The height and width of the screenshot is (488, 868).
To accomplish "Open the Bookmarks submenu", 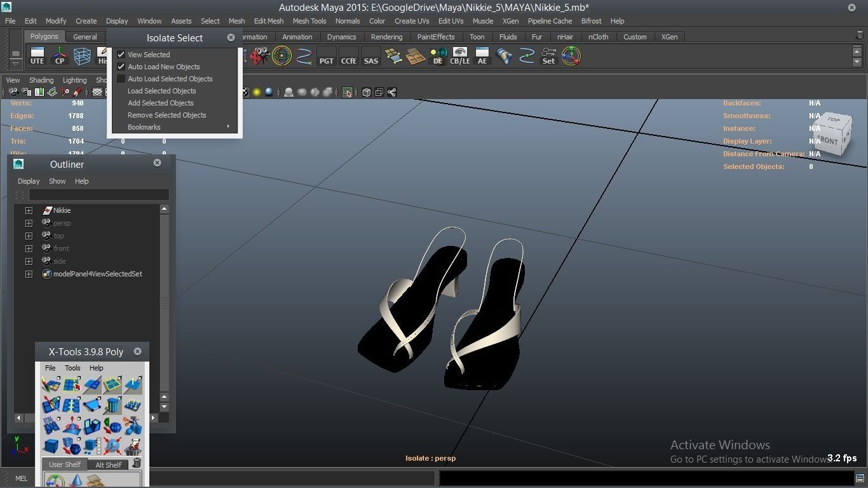I will click(x=175, y=127).
